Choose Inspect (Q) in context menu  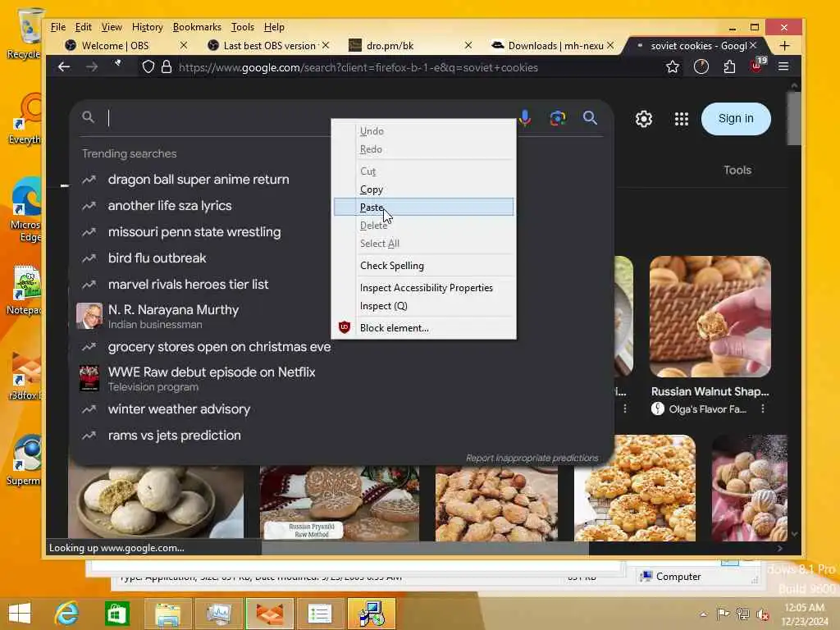(423, 306)
